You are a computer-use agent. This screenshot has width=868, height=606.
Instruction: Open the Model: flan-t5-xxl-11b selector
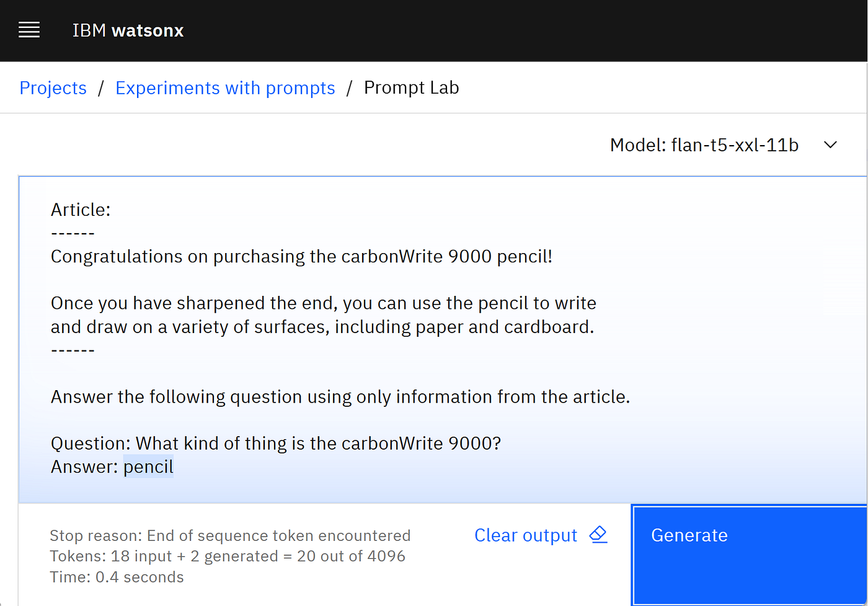coord(704,145)
